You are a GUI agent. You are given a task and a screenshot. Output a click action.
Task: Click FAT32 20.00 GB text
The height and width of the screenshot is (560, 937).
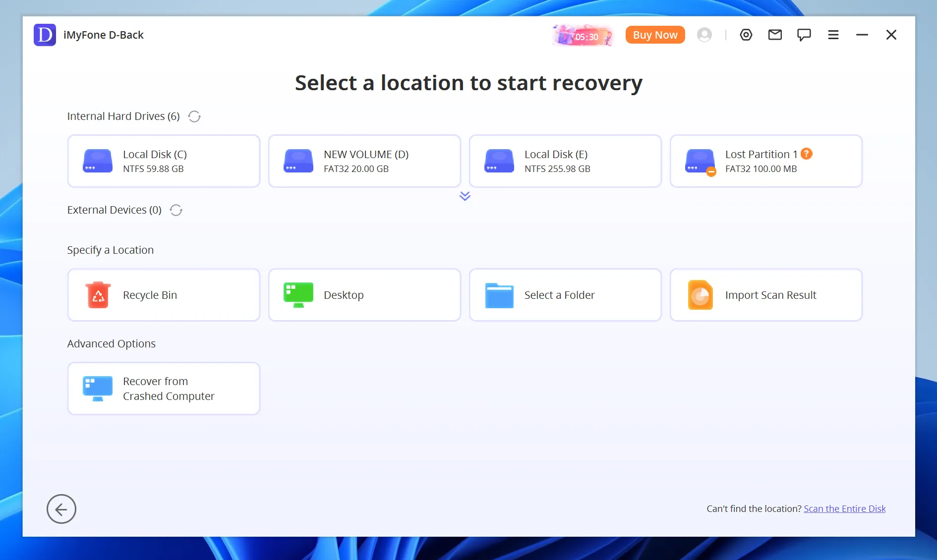pyautogui.click(x=356, y=169)
